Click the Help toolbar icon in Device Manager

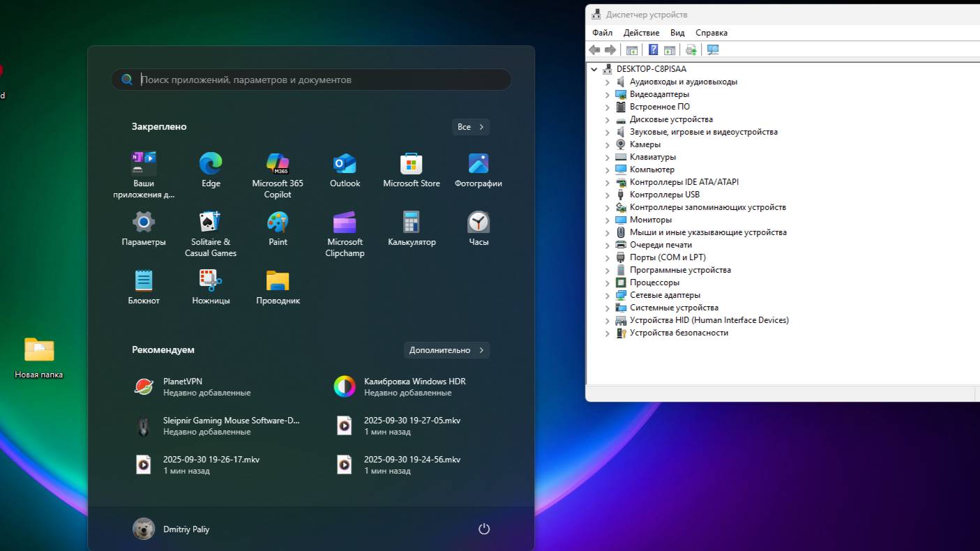tap(654, 50)
